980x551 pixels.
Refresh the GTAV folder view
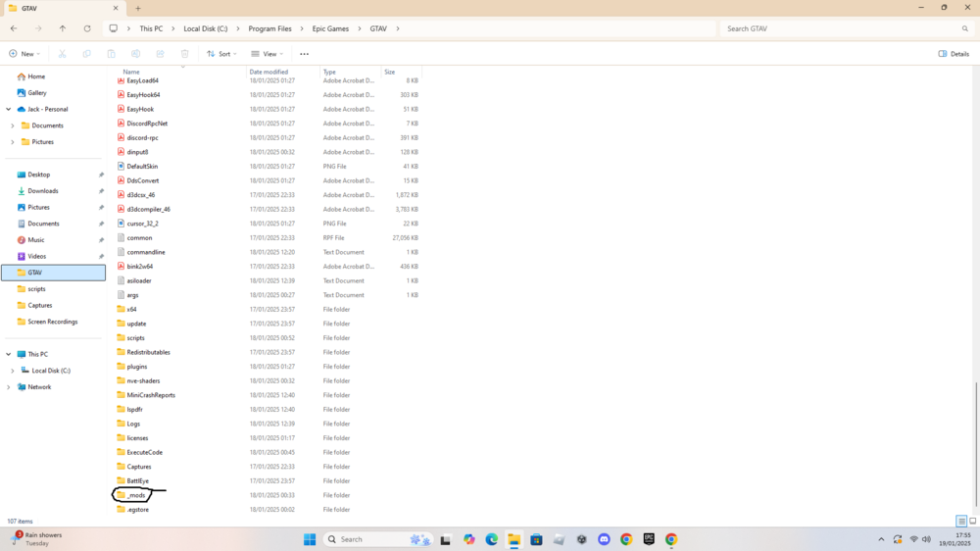[87, 28]
